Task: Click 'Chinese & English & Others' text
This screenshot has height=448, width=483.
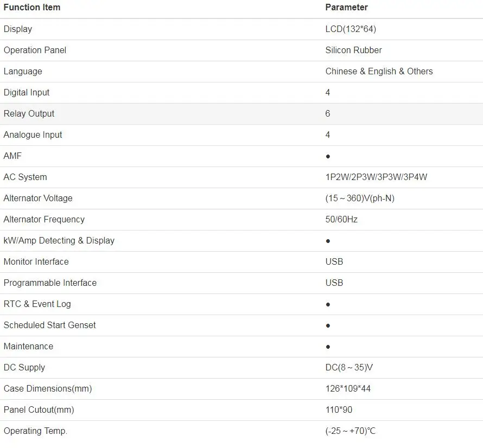Action: pos(379,72)
